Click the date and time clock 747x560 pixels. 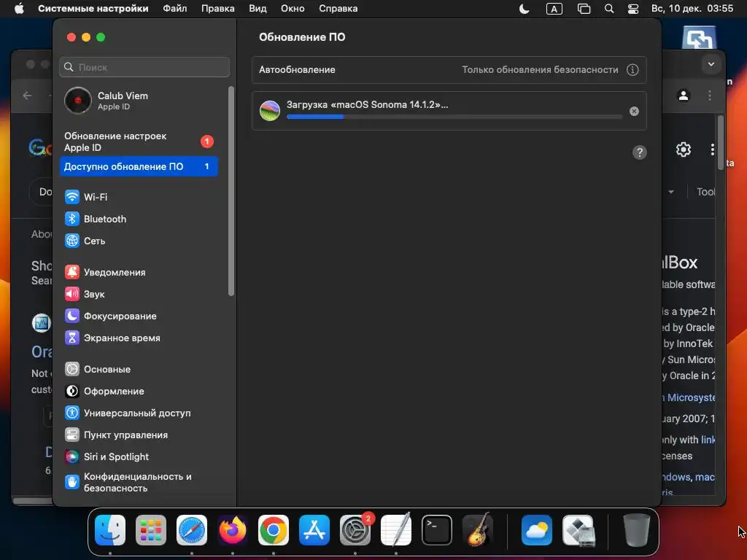coord(692,9)
